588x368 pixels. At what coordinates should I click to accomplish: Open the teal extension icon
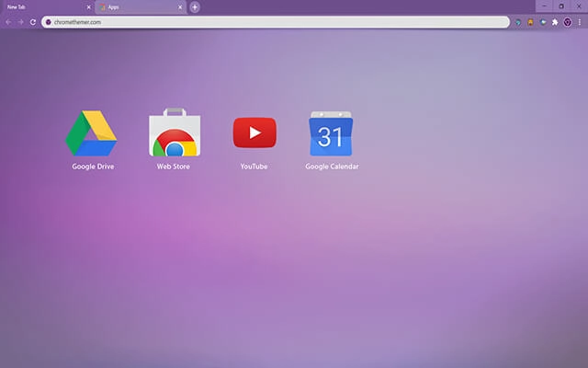pos(518,22)
